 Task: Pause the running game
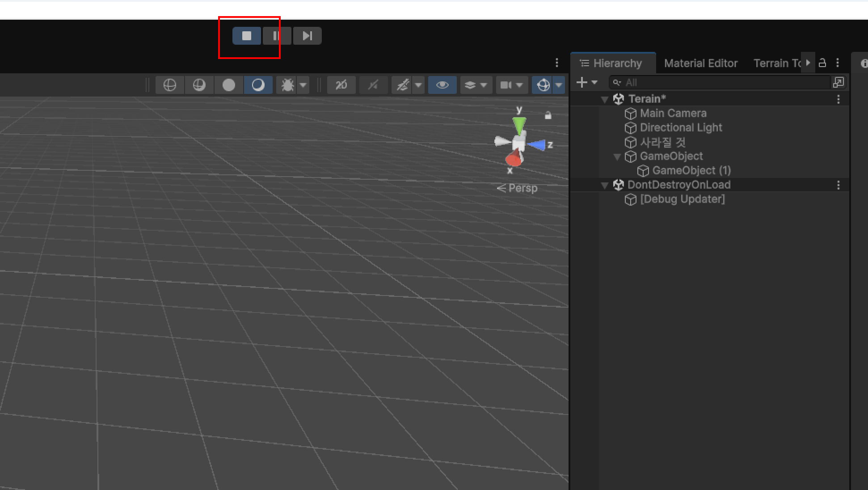277,36
